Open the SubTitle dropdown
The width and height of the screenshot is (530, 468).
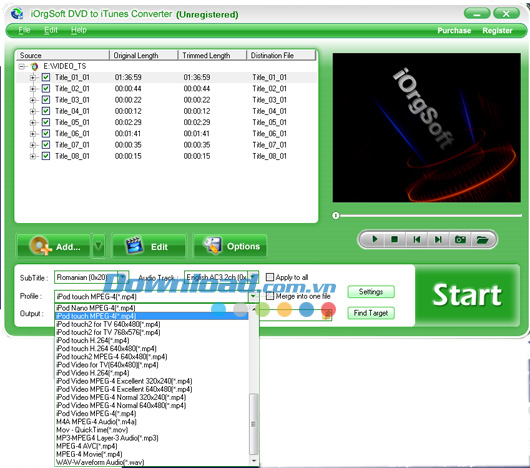[x=123, y=277]
